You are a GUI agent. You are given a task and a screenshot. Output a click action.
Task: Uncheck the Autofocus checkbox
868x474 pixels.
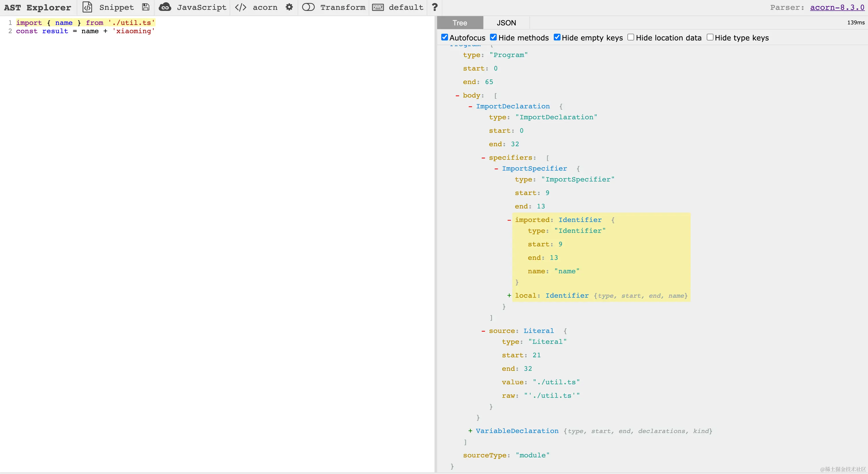click(444, 37)
